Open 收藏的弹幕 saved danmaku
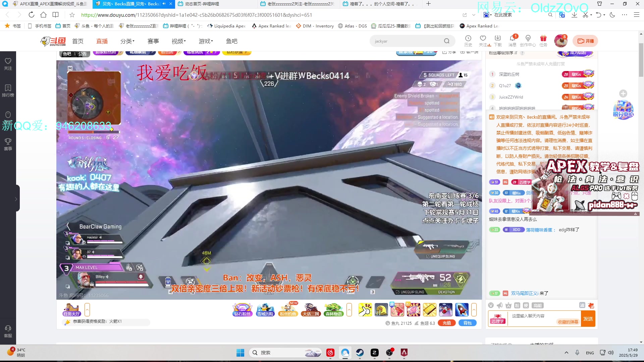644x362 pixels. [568, 322]
